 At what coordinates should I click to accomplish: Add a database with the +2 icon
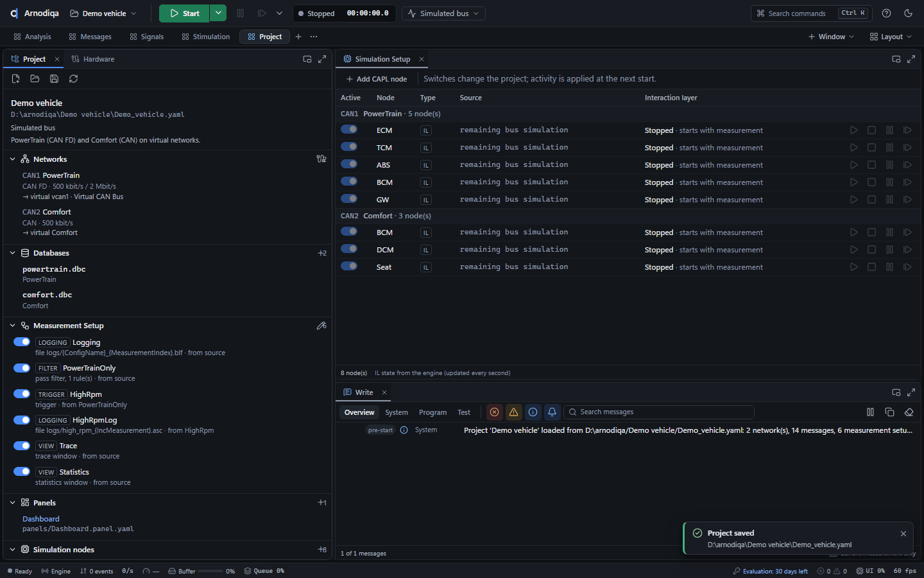tap(322, 253)
